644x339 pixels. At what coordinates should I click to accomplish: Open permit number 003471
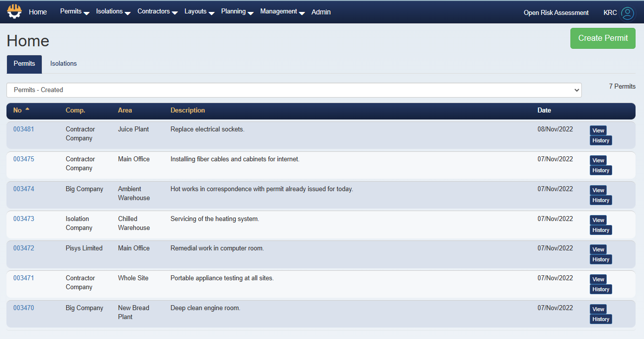(23, 278)
